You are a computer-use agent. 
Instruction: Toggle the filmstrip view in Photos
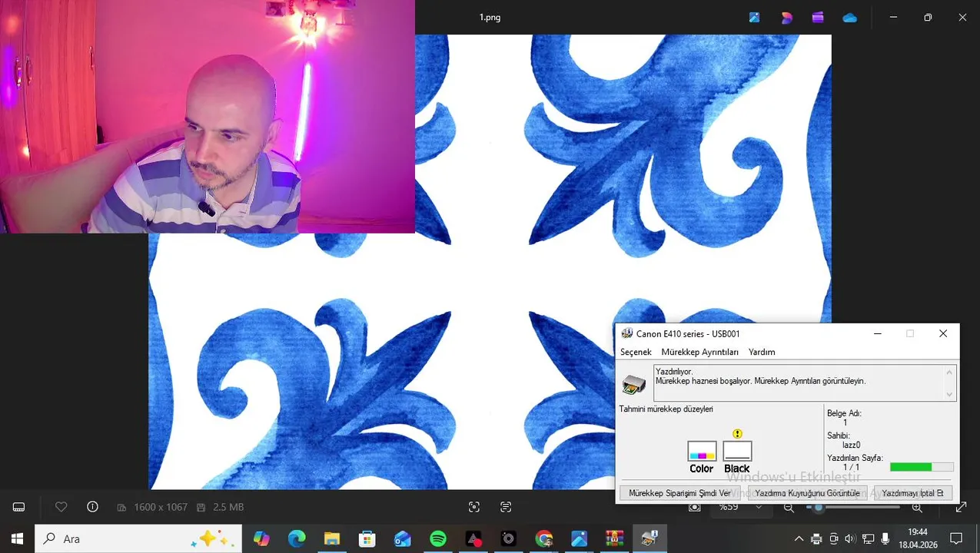point(19,507)
